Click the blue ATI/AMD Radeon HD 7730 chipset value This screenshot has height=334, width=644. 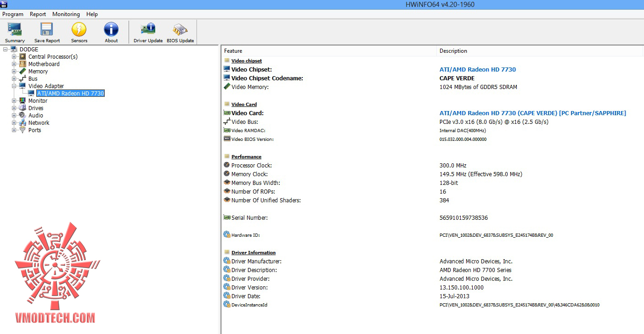pyautogui.click(x=478, y=70)
